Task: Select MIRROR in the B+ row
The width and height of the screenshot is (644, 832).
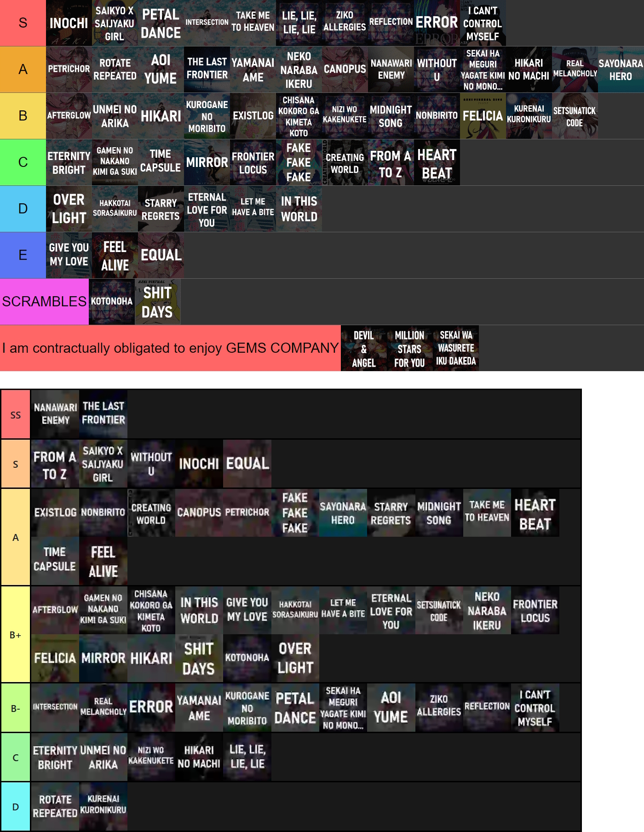Action: 103,658
